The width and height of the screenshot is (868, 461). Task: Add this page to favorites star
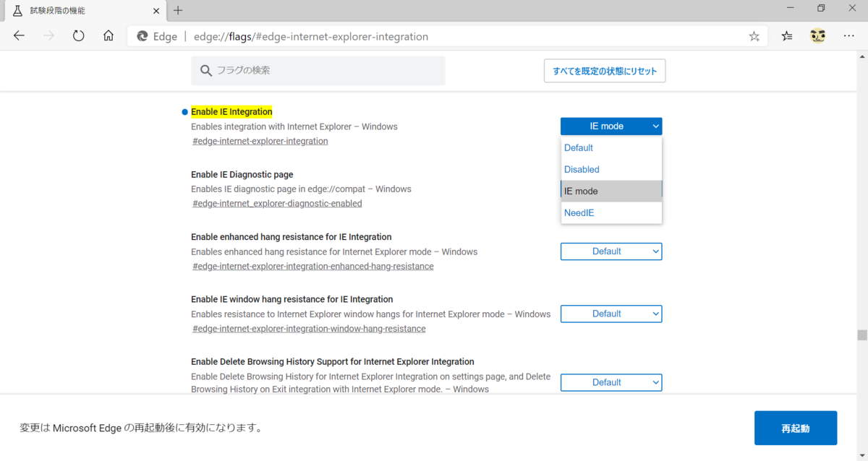[x=754, y=36]
